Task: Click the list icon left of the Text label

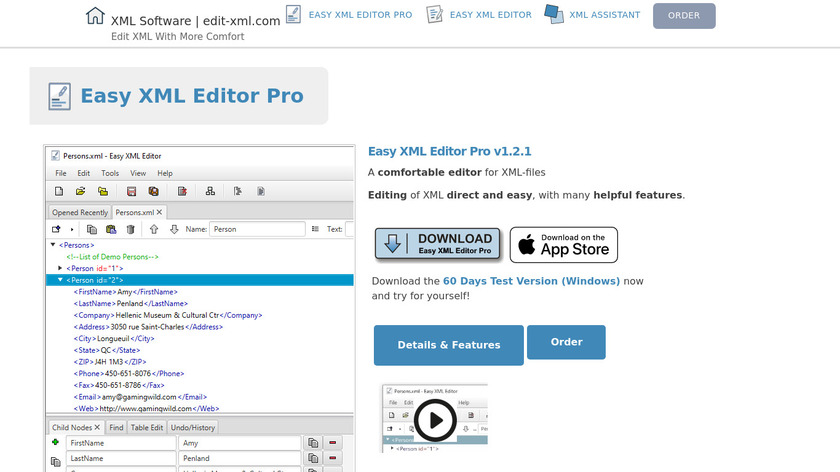Action: click(315, 229)
